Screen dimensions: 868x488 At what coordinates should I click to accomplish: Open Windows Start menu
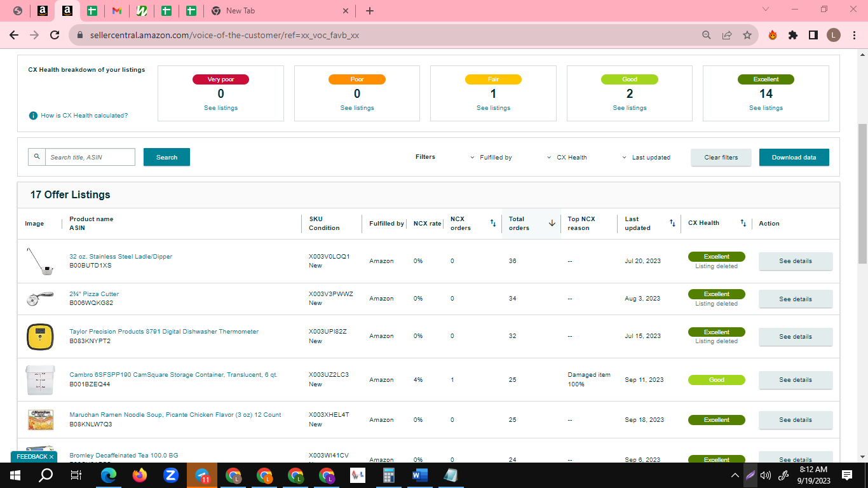coord(15,475)
